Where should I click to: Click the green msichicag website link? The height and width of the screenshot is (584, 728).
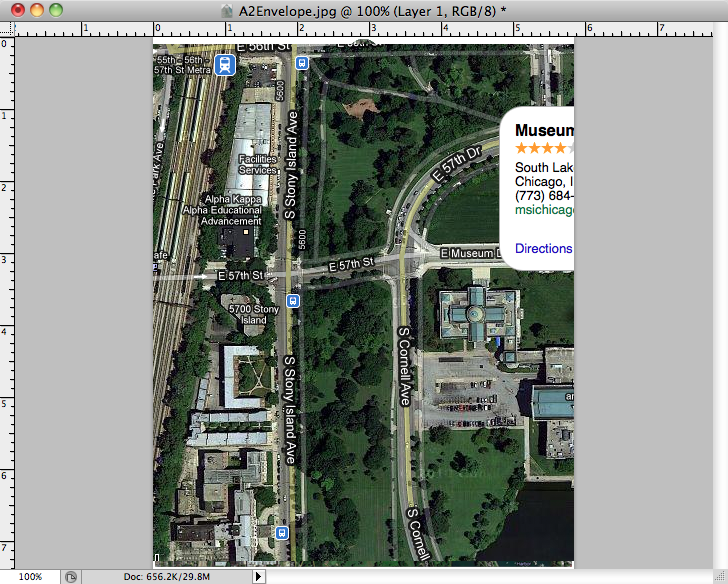pyautogui.click(x=544, y=210)
